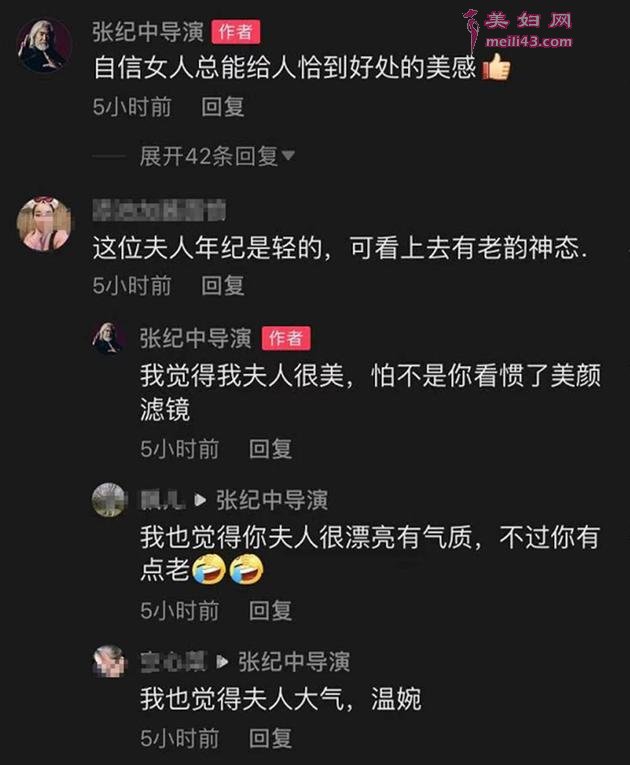Reply to 我觉得我夫人很美 comment
The height and width of the screenshot is (765, 630).
coord(270,448)
